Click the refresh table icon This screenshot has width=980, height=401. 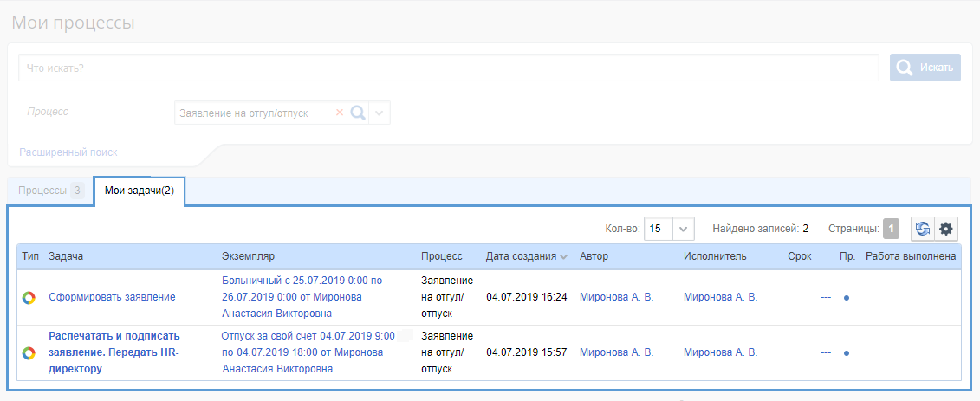tap(923, 229)
